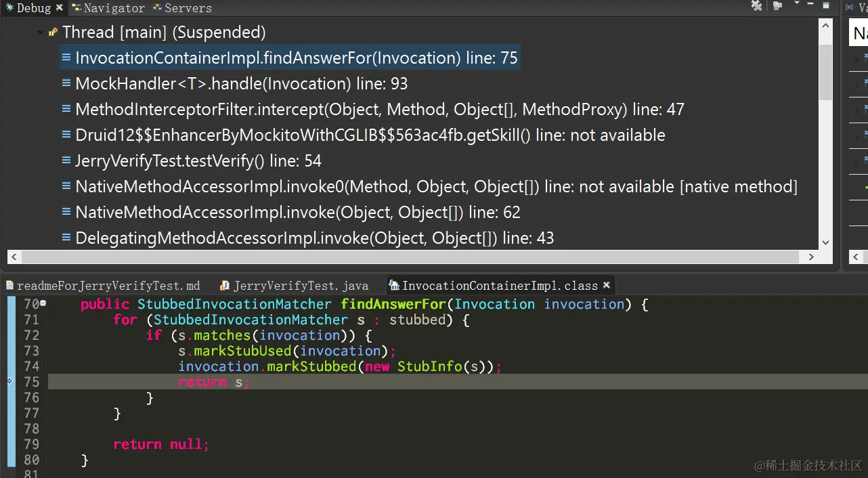This screenshot has height=478, width=868.
Task: Collapse the Thread [main] (Suspended) node
Action: 40,32
